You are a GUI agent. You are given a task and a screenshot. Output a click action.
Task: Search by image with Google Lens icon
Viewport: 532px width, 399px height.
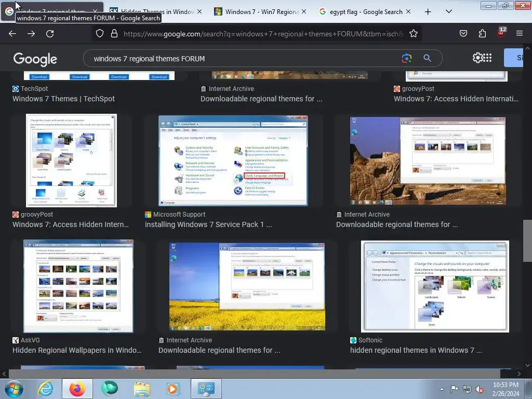[406, 58]
